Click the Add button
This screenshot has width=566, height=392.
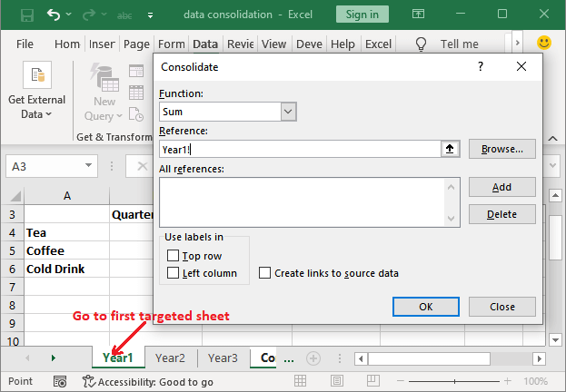pos(502,187)
